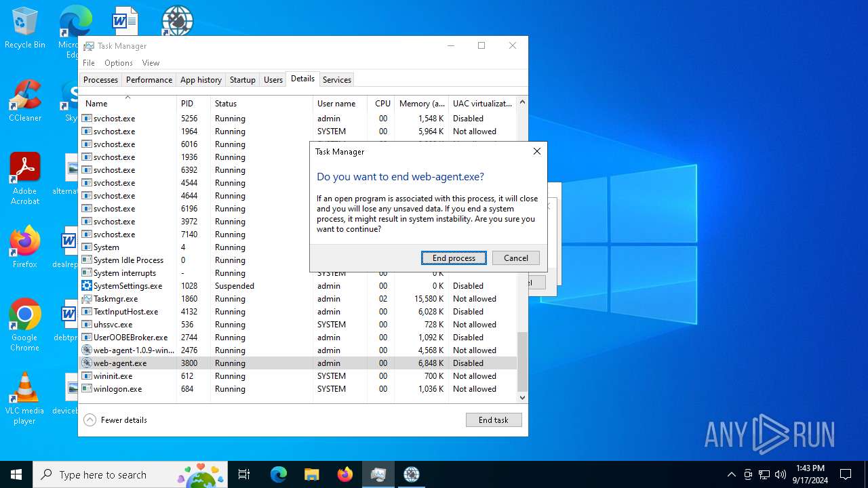The height and width of the screenshot is (488, 868).
Task: Click the process list scrollbar thumb
Action: [x=522, y=361]
